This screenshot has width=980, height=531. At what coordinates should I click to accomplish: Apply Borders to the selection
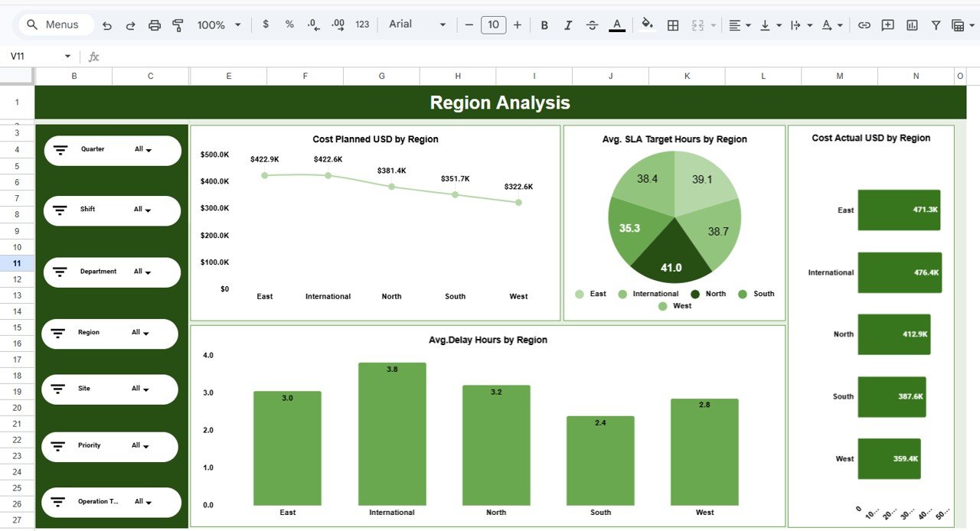pyautogui.click(x=672, y=24)
